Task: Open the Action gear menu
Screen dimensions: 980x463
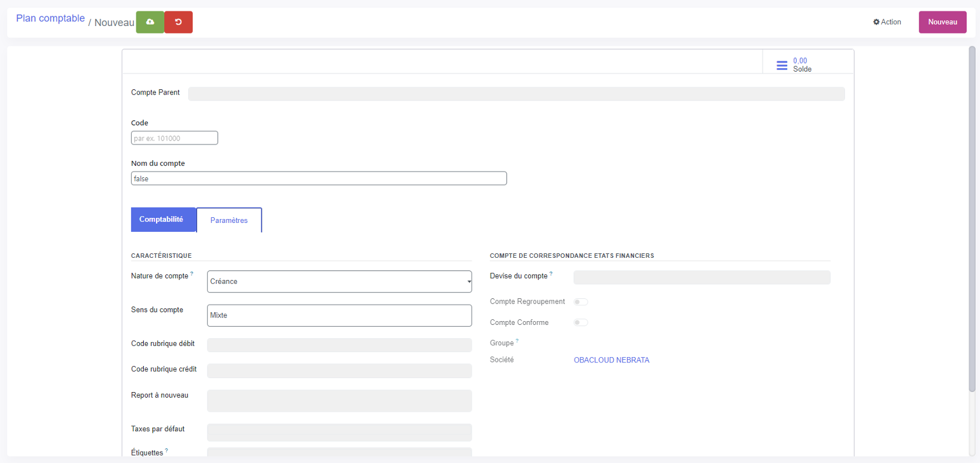Action: (887, 22)
